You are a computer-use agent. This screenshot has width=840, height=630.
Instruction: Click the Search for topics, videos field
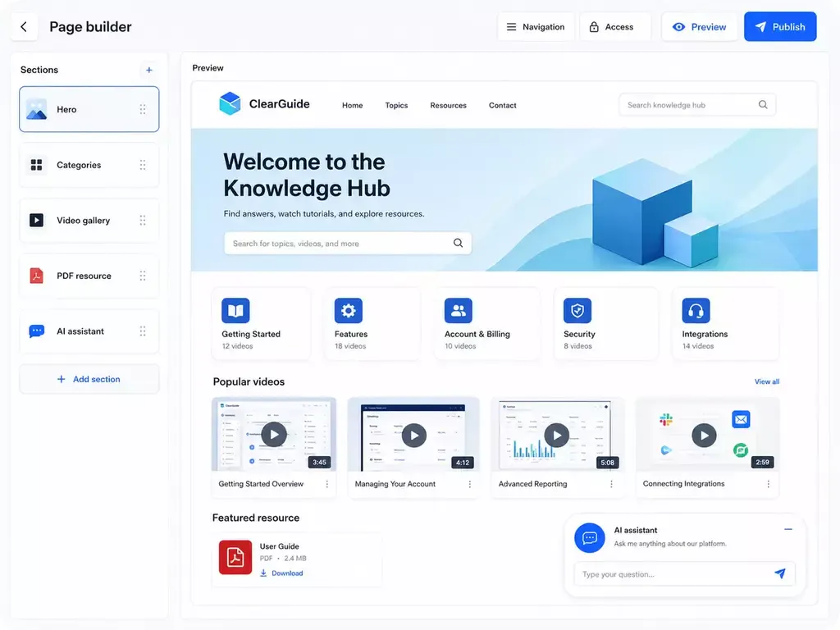[348, 243]
